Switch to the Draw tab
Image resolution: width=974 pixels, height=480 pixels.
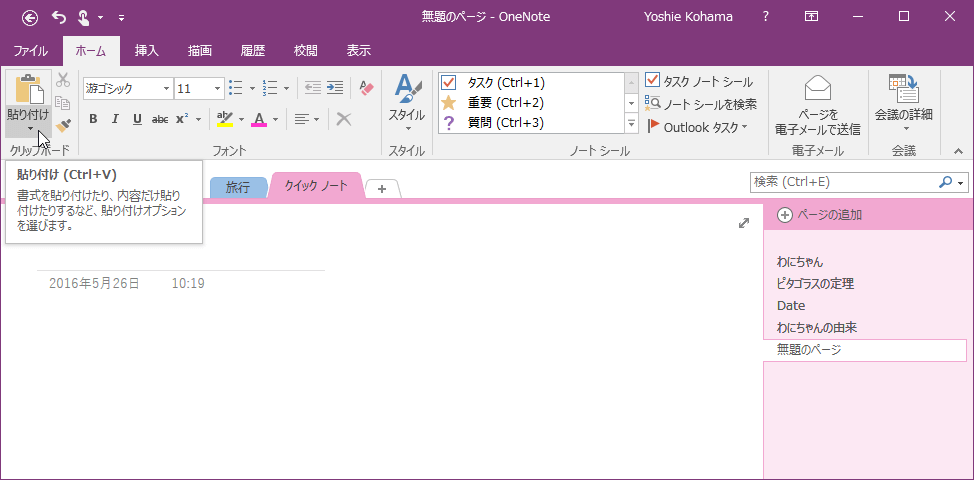tap(200, 51)
